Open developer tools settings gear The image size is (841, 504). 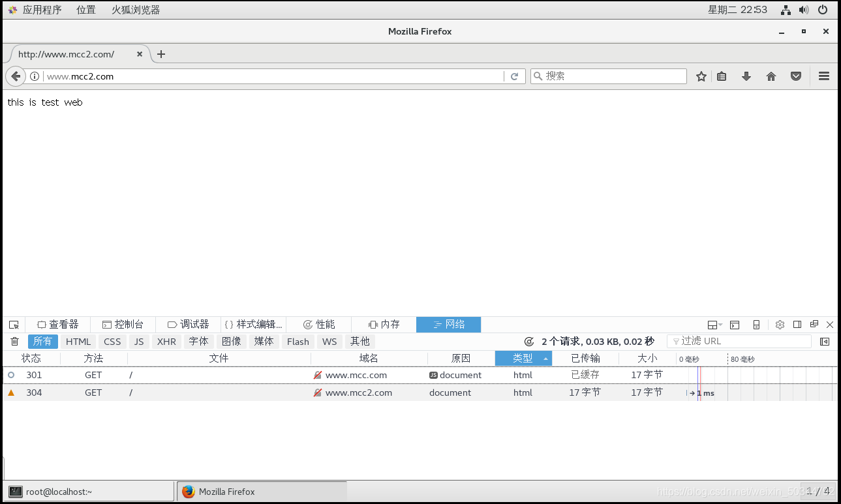(780, 325)
